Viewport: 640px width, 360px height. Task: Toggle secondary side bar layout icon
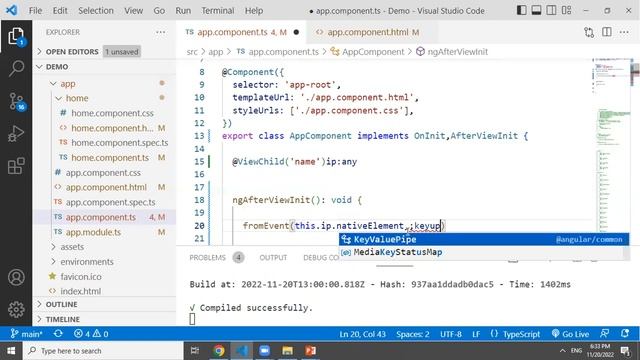tap(551, 10)
